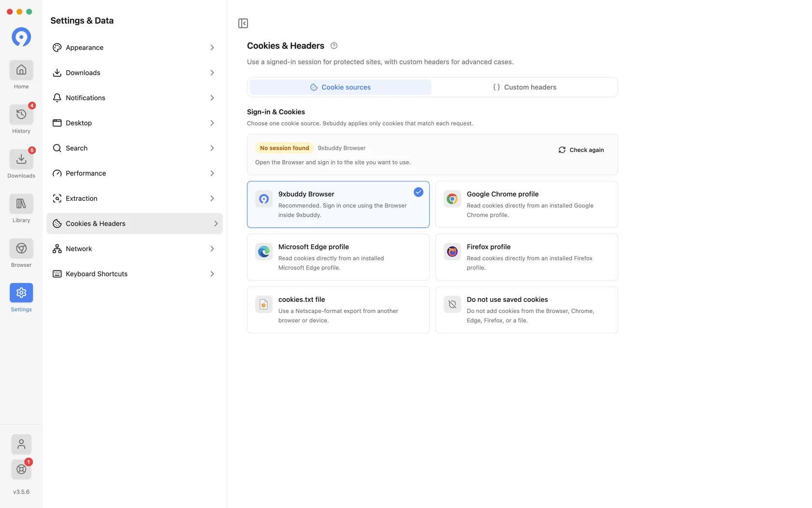
Task: Click the v3.5.6 version label
Action: 21,492
